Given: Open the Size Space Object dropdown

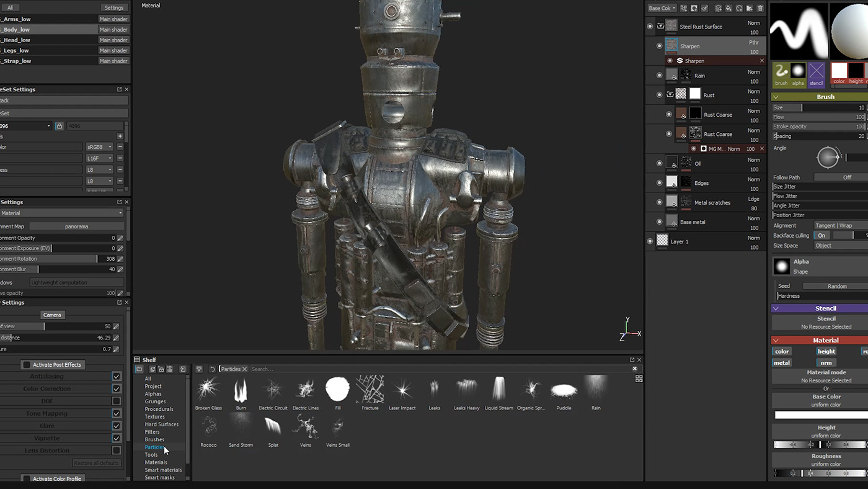Looking at the screenshot, I should pos(841,245).
